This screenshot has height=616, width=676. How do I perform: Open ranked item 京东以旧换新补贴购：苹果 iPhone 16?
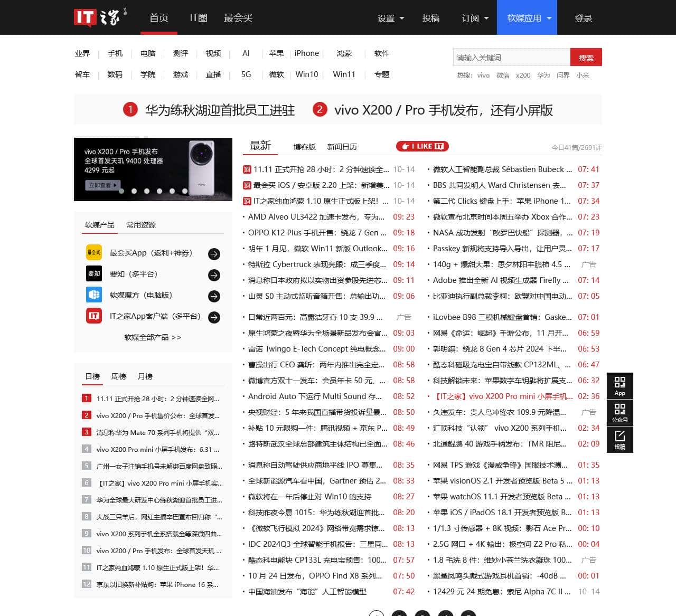pyautogui.click(x=157, y=584)
